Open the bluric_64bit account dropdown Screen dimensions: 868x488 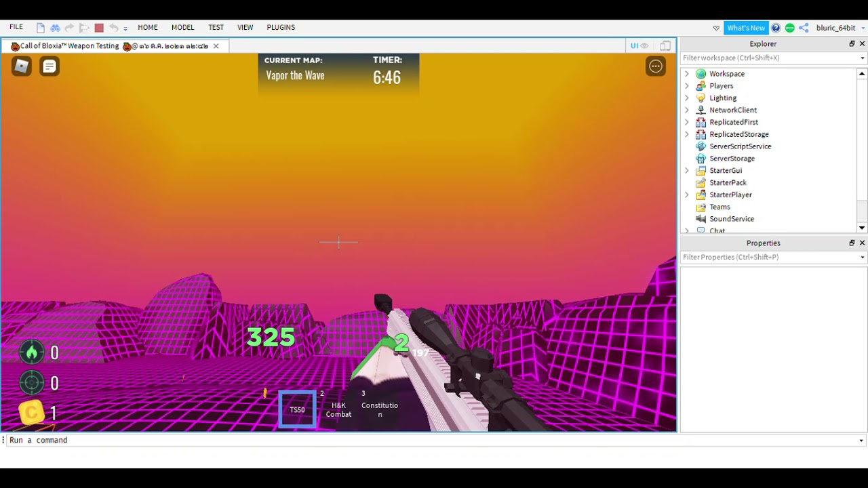click(x=841, y=28)
